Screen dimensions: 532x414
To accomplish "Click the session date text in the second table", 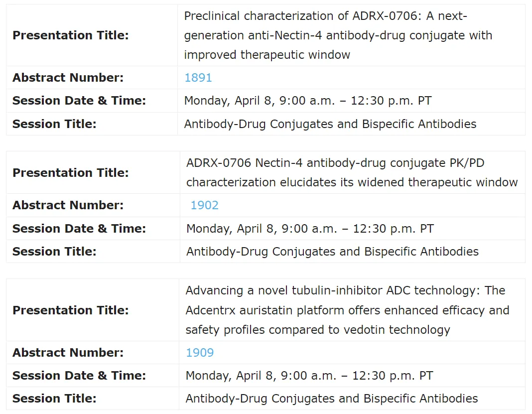I will (x=310, y=229).
